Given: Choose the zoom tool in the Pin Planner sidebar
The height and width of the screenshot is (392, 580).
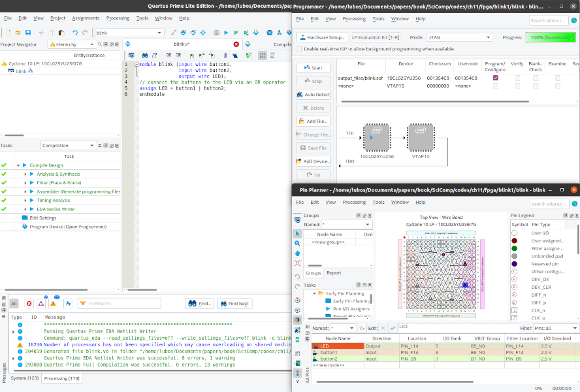Looking at the screenshot, I should point(297,244).
